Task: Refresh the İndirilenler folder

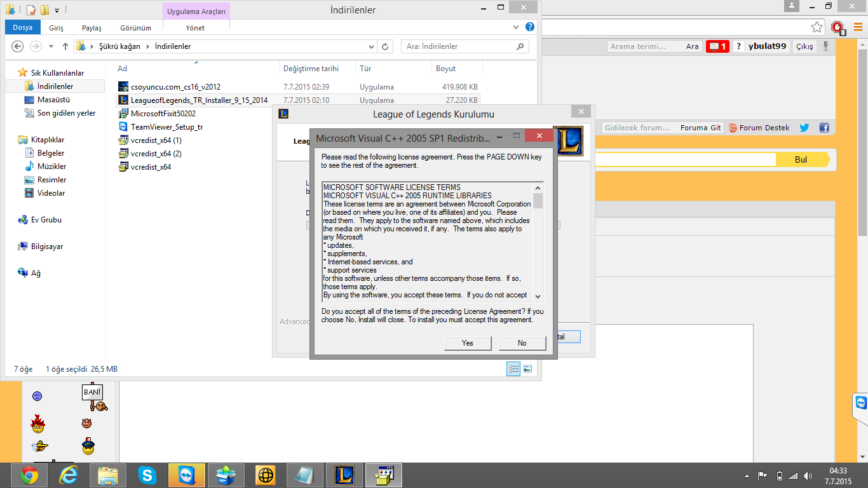Action: [385, 46]
